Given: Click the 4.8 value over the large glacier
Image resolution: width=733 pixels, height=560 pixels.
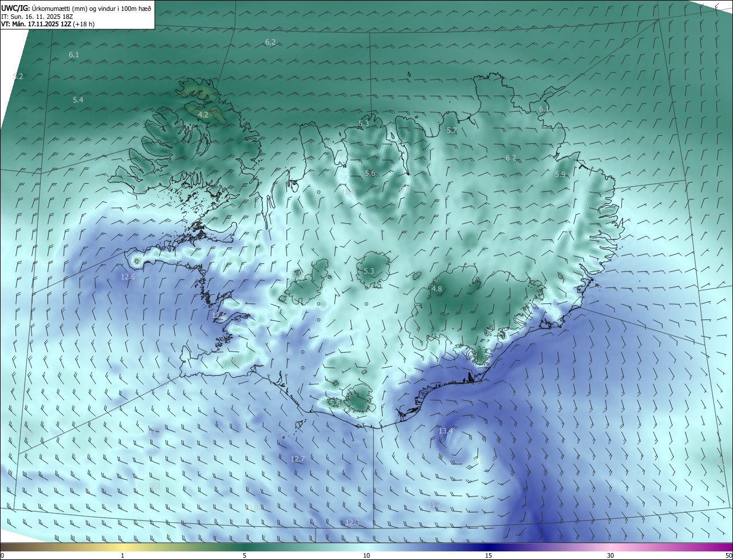Looking at the screenshot, I should click(x=437, y=289).
